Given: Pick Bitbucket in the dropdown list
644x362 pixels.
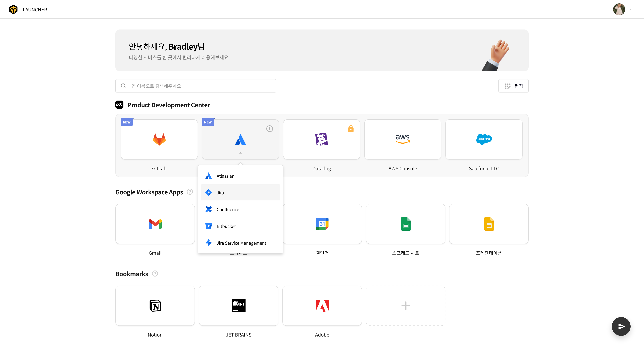Looking at the screenshot, I should [x=240, y=226].
